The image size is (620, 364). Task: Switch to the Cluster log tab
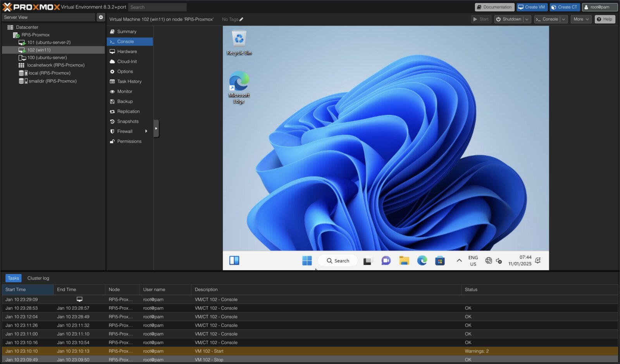click(38, 278)
